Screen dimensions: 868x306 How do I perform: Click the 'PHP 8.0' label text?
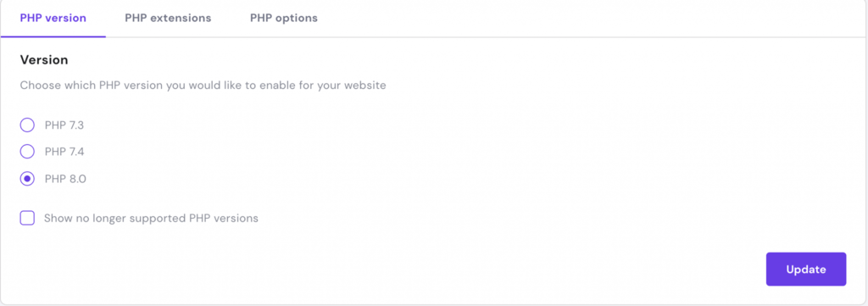click(65, 179)
